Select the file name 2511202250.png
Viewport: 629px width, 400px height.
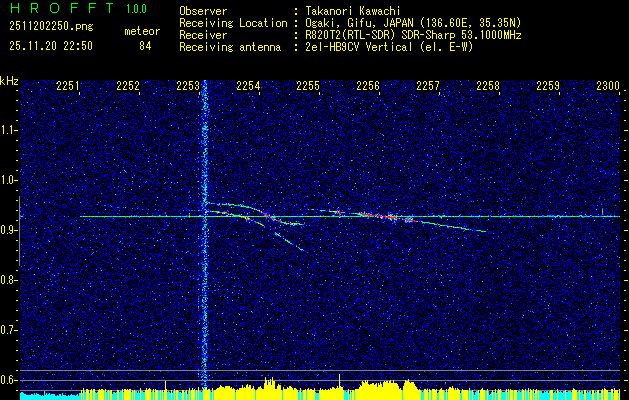(51, 26)
